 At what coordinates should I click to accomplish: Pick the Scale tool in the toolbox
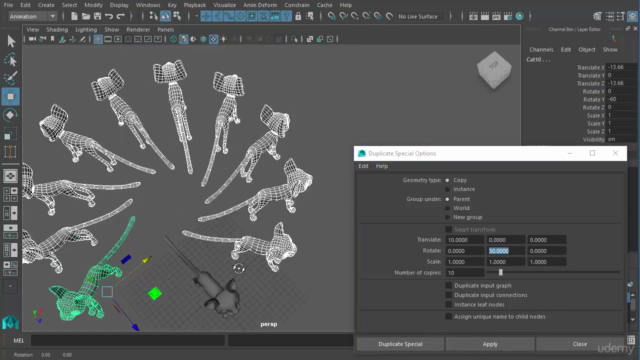tap(11, 133)
